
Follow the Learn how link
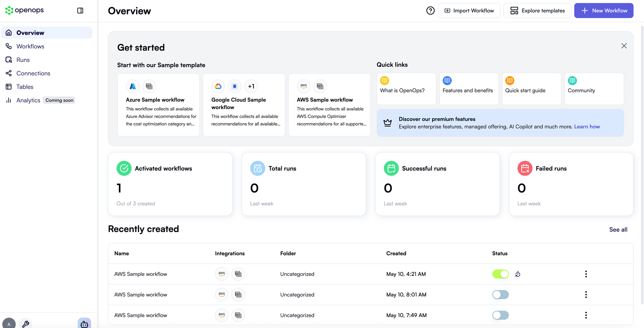pos(587,127)
